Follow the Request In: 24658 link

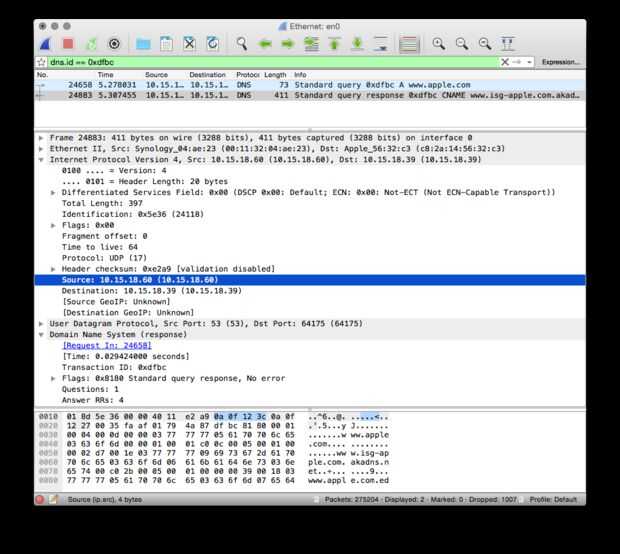pyautogui.click(x=107, y=346)
